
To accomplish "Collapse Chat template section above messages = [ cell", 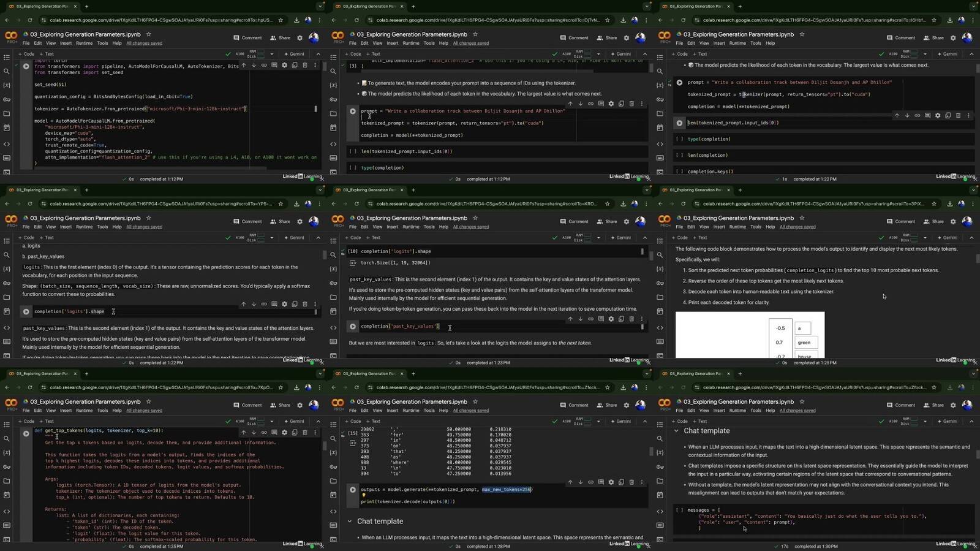I will (x=676, y=431).
